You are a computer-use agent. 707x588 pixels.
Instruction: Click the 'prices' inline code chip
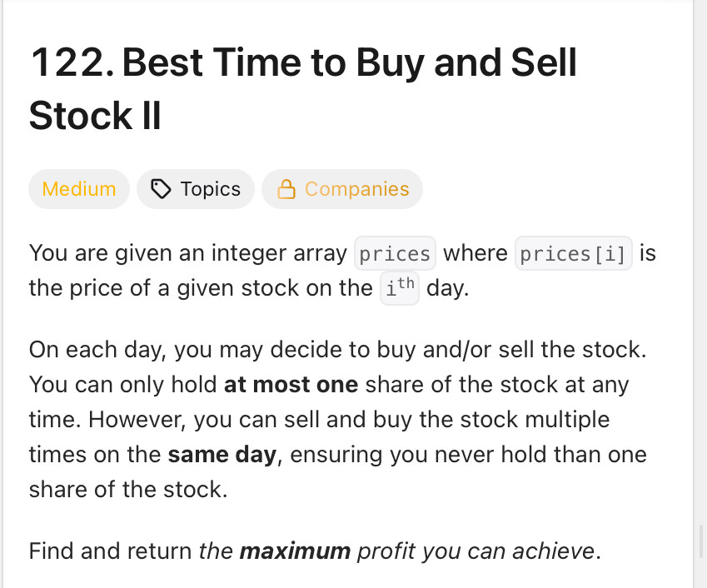click(x=395, y=253)
